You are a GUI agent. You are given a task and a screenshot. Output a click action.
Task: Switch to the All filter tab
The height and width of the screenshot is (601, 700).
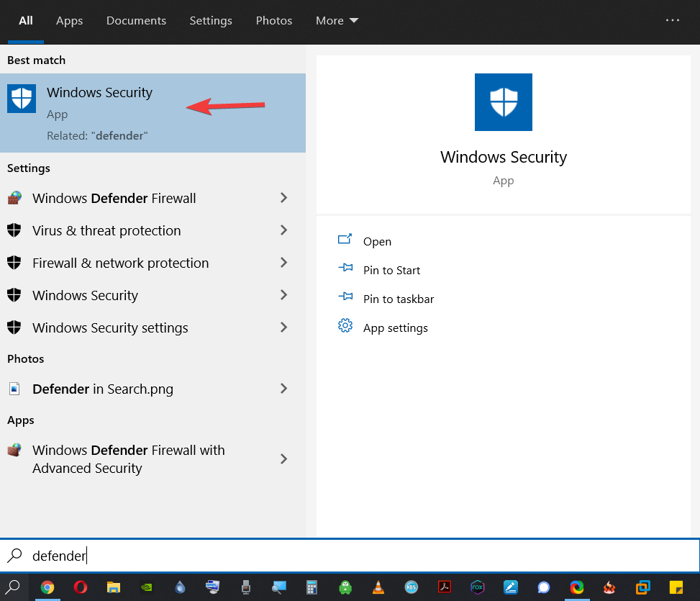coord(26,21)
